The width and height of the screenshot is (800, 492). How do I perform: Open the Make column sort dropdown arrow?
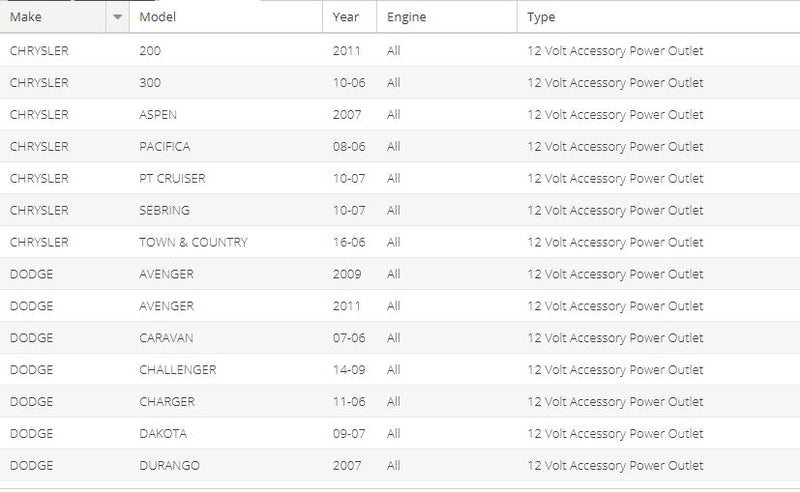tap(117, 17)
